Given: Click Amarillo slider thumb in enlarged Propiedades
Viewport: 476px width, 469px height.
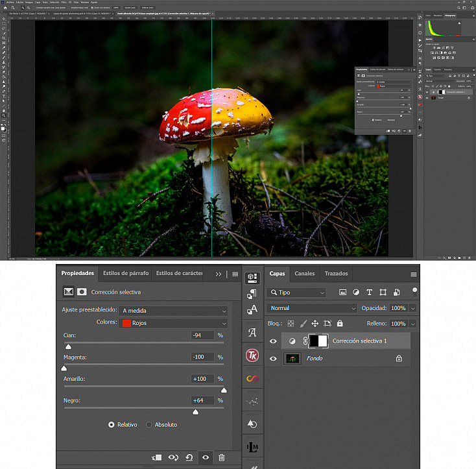Looking at the screenshot, I should click(x=224, y=390).
